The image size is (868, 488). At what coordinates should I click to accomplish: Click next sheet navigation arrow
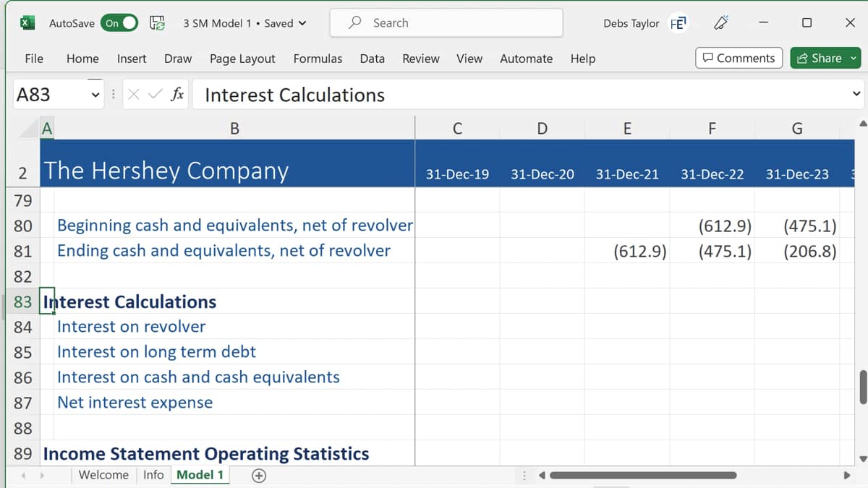click(x=42, y=475)
